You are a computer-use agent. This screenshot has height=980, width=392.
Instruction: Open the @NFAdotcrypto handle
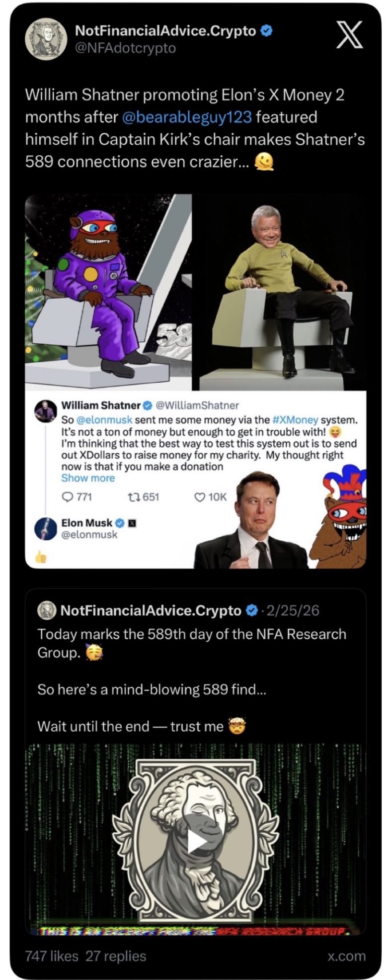(125, 48)
